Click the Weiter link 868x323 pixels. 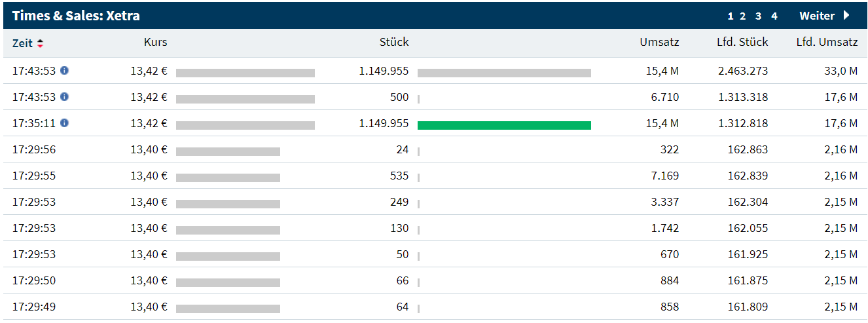[817, 16]
